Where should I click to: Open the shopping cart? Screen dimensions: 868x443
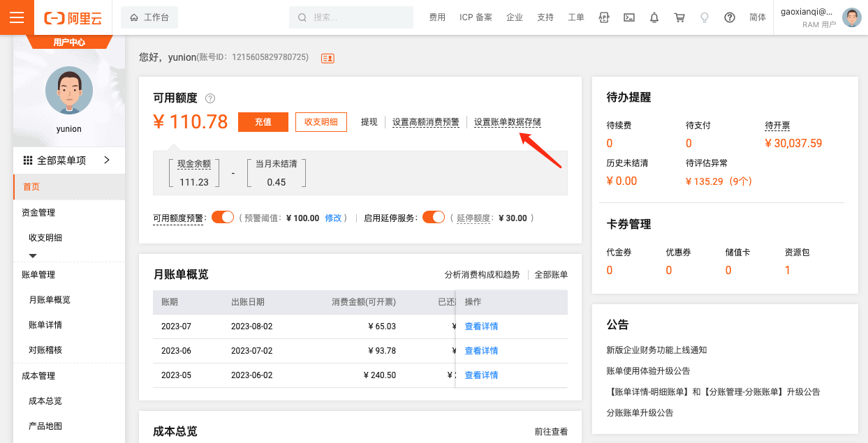point(679,17)
